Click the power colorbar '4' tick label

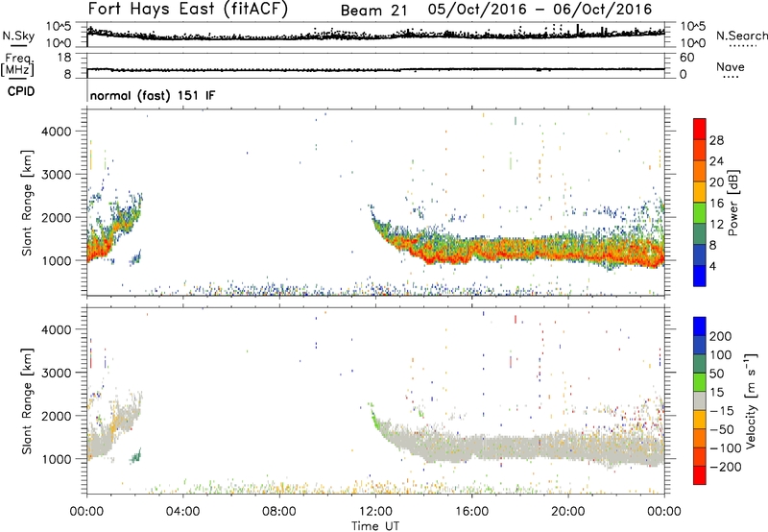pyautogui.click(x=713, y=266)
